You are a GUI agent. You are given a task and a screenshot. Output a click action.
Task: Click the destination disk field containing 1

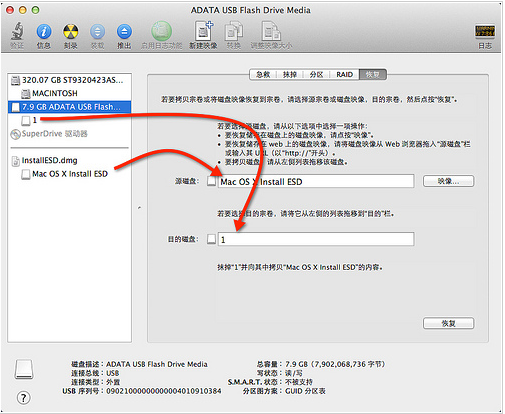point(316,239)
